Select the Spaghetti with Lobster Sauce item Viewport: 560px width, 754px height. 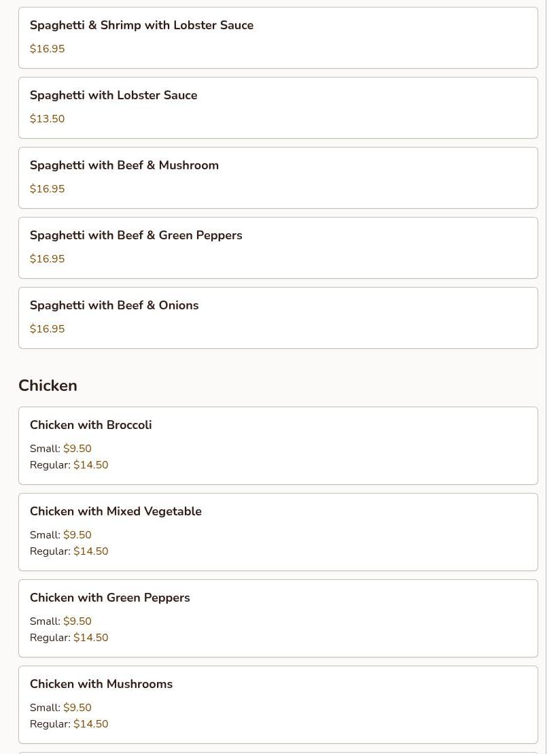click(x=113, y=95)
